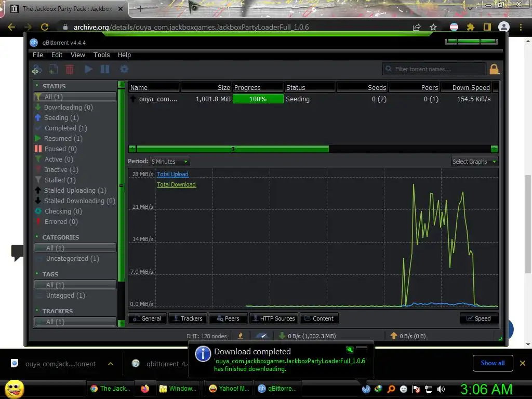Open the Chrome three-dot menu

coord(521,27)
